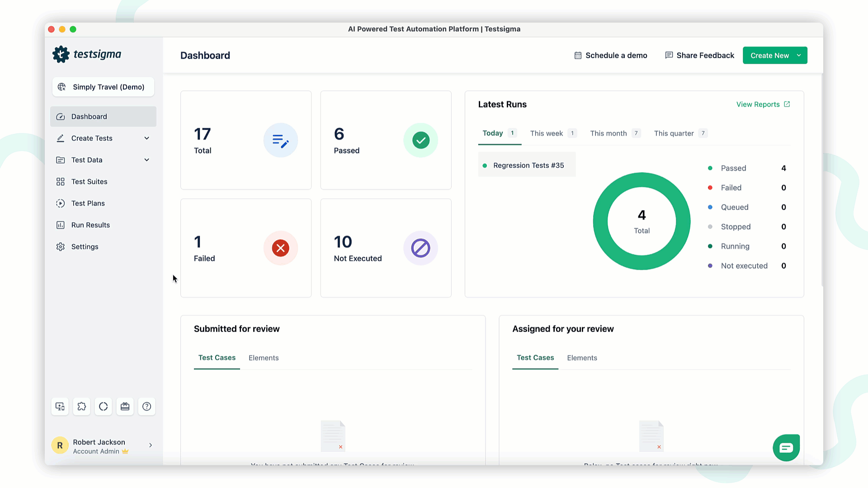The height and width of the screenshot is (488, 868).
Task: Switch to the This month runs tab
Action: (x=608, y=133)
